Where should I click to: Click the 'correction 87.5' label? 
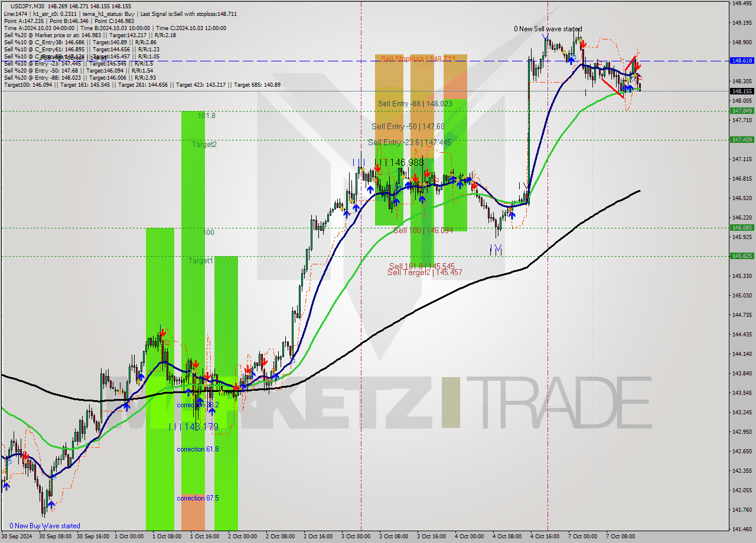[198, 498]
